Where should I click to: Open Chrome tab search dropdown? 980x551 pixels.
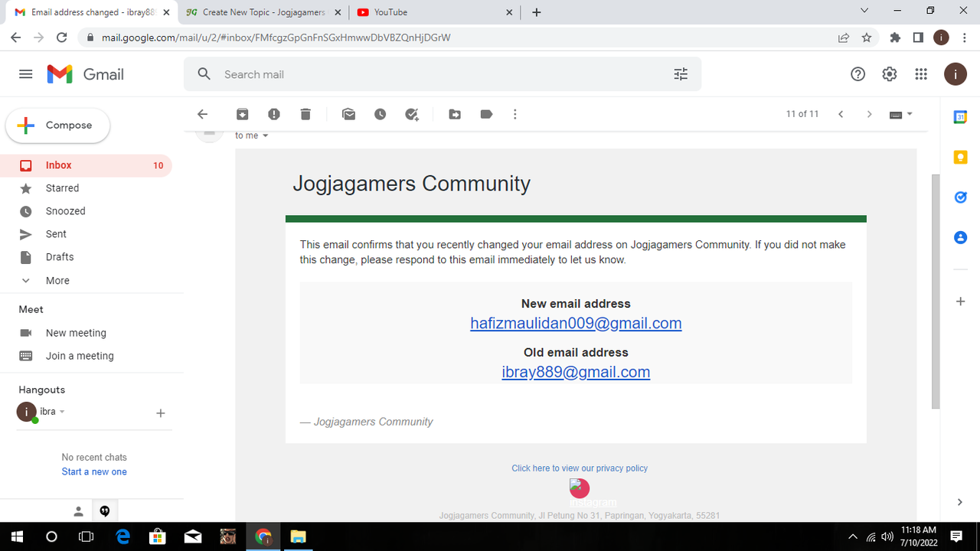(x=864, y=11)
